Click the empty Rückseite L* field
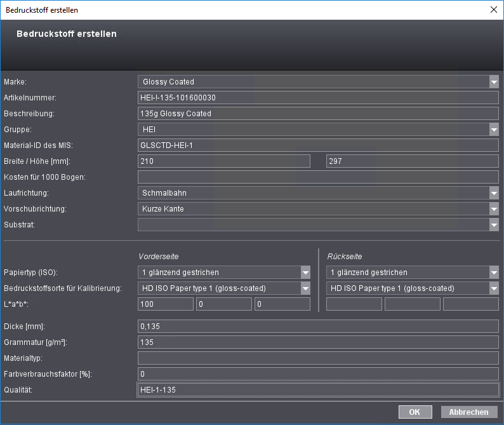504x425 pixels. 354,304
